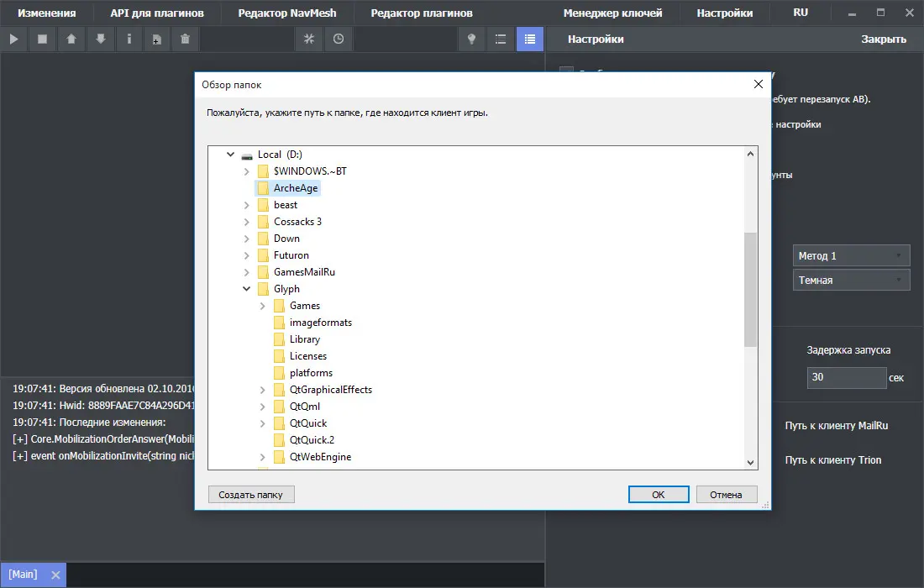Click the Stop square icon
924x588 pixels.
42,39
